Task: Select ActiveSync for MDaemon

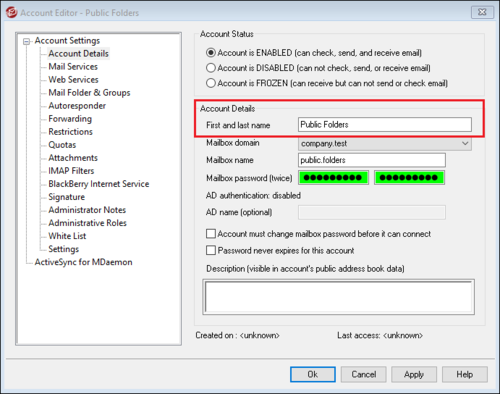Action: [83, 262]
